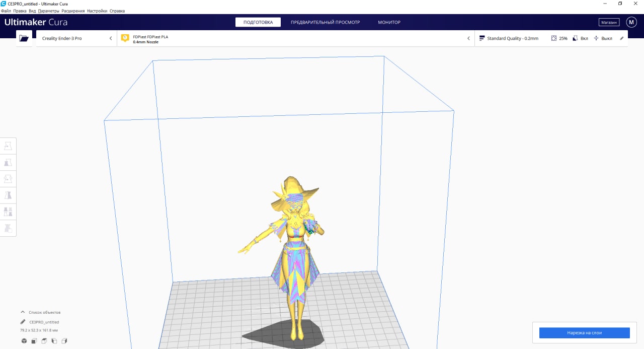The width and height of the screenshot is (644, 349).
Task: Click Нарезка на слои slice button
Action: pos(585,333)
